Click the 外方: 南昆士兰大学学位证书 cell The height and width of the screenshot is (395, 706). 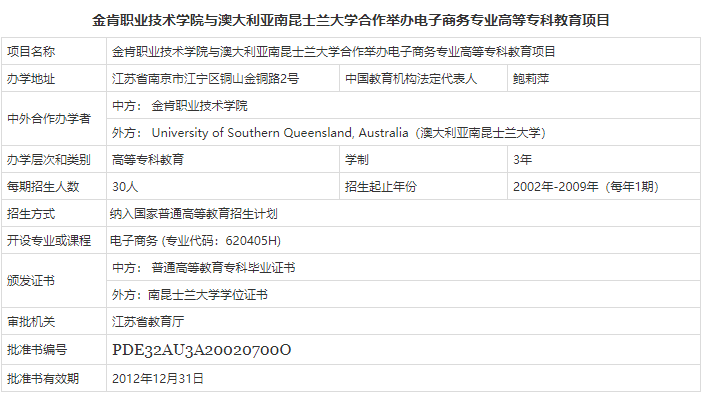403,295
